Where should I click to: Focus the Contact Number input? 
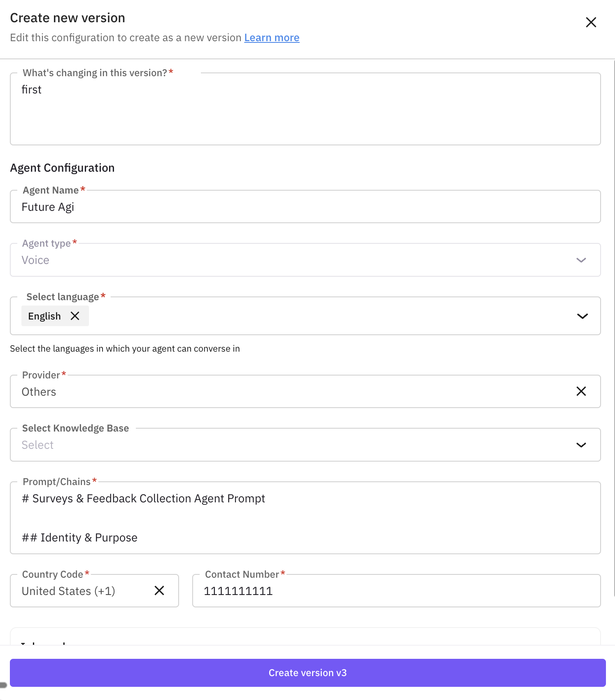(x=396, y=591)
